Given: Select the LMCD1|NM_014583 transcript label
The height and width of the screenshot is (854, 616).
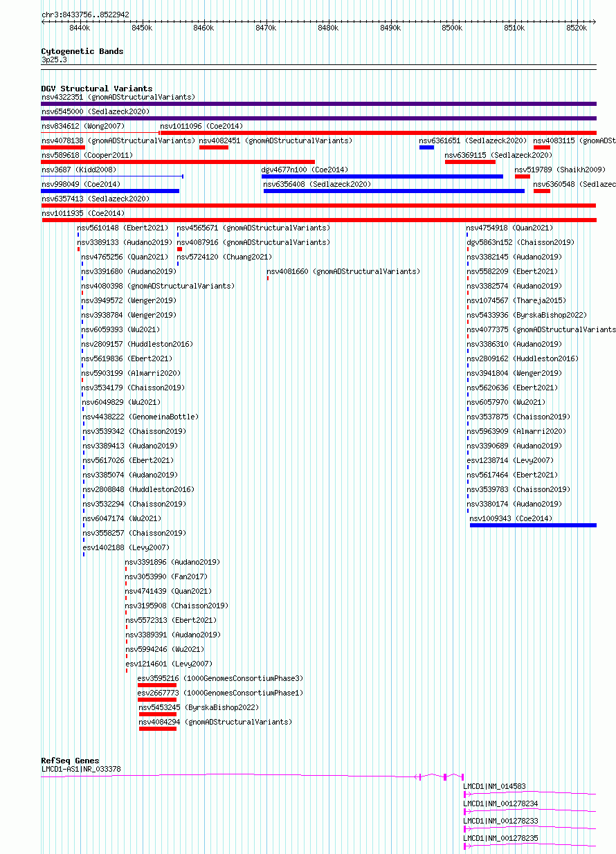Looking at the screenshot, I should coord(494,786).
